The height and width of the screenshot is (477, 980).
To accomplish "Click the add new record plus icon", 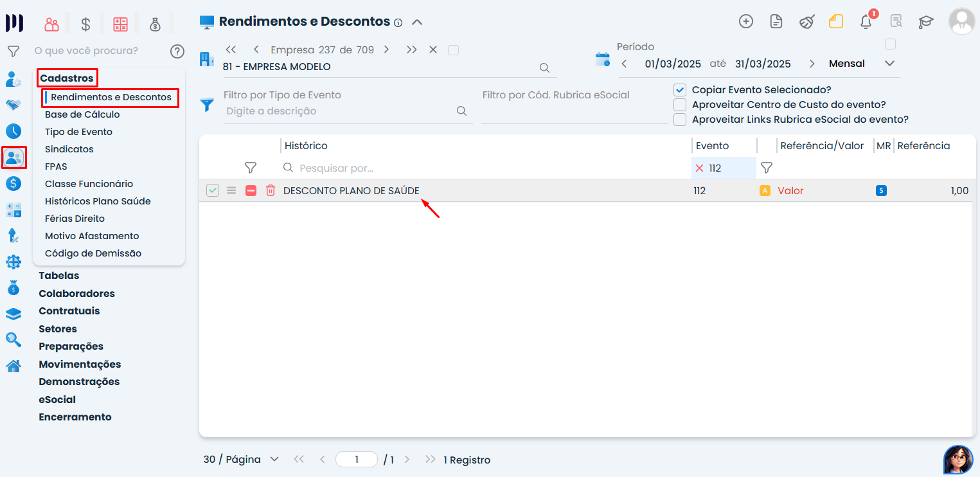I will coord(746,21).
